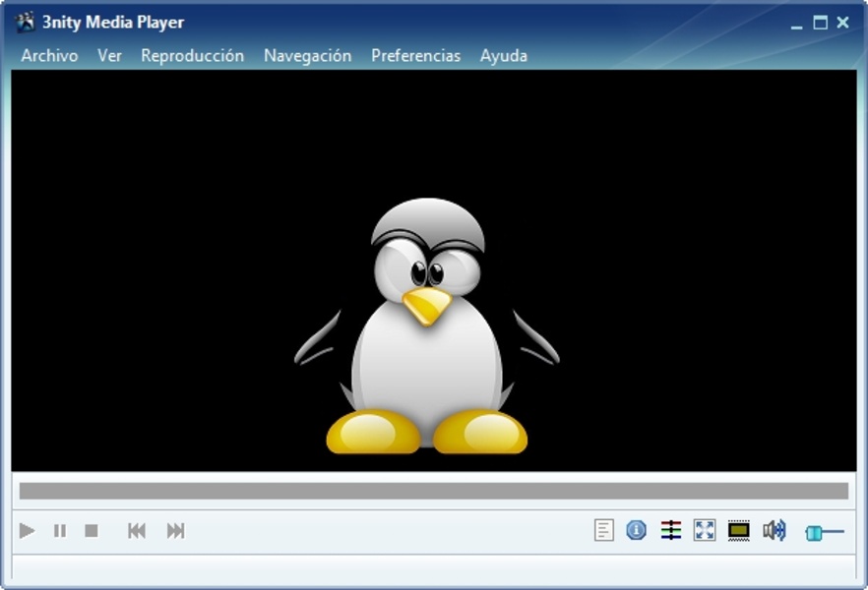Click the video screen capture icon
Image resolution: width=868 pixels, height=590 pixels.
click(739, 530)
